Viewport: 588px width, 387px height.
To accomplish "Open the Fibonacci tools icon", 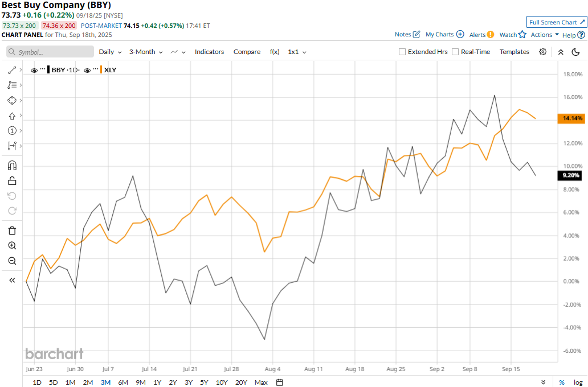I will click(x=12, y=85).
